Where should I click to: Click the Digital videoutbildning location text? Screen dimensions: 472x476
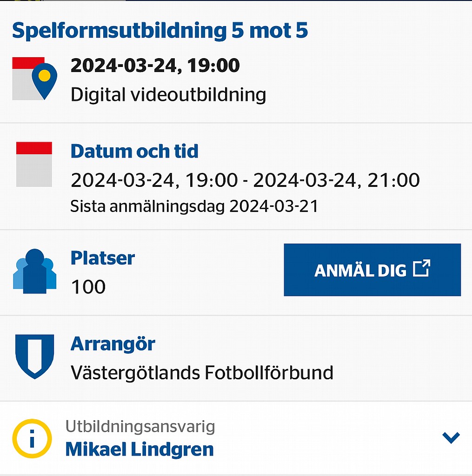(168, 95)
